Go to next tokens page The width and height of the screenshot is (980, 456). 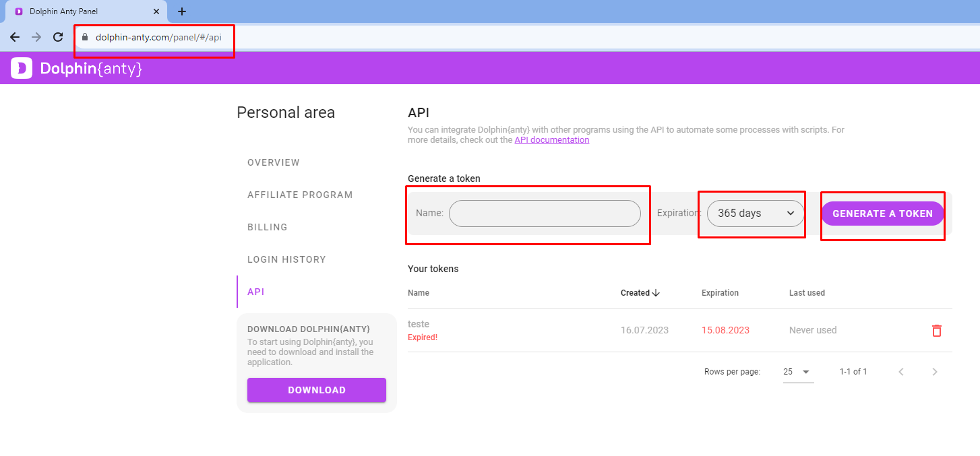[x=934, y=372]
